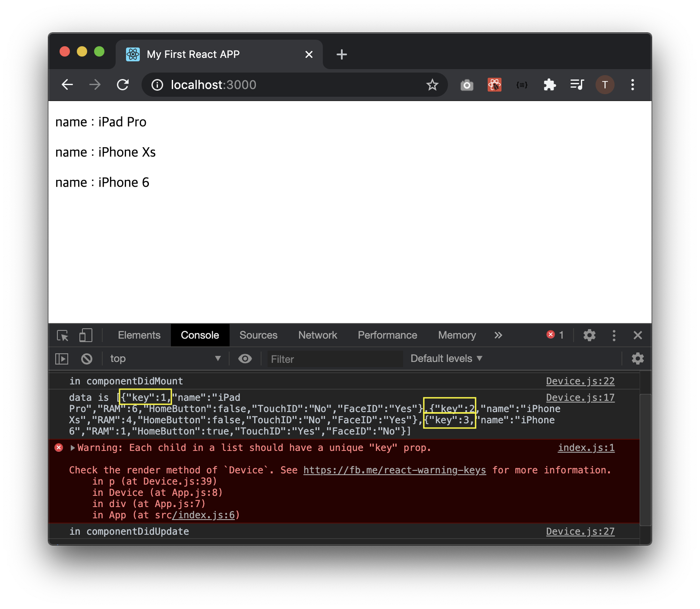Open Chrome's three-dot menu

[x=633, y=85]
